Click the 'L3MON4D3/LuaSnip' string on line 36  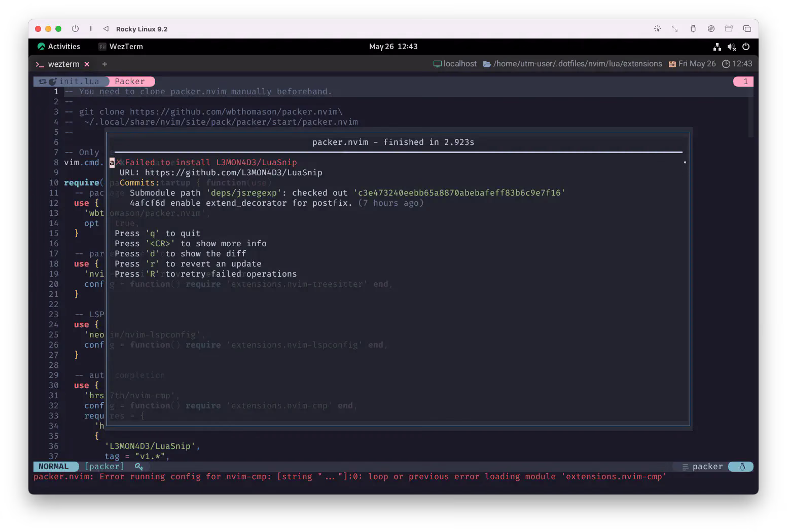[150, 446]
